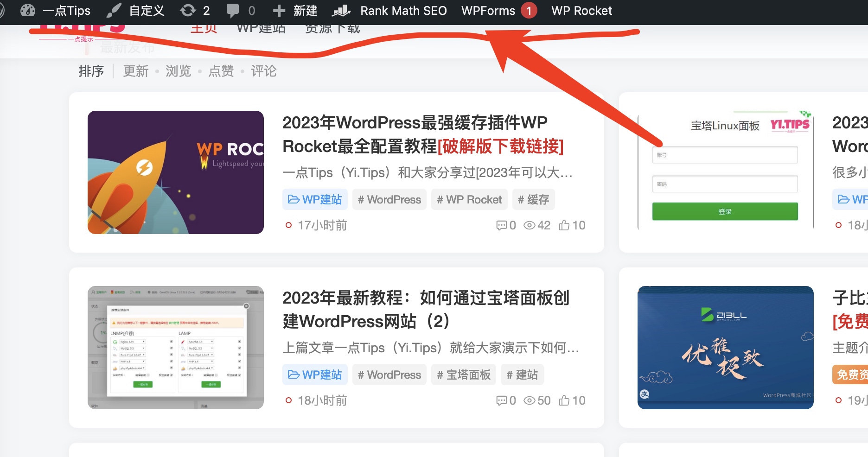Sort posts by 评论
This screenshot has height=457, width=868.
pyautogui.click(x=264, y=71)
